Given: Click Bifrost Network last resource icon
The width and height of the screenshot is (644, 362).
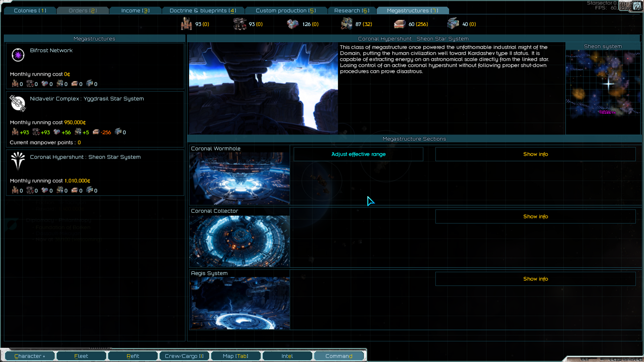Looking at the screenshot, I should point(90,83).
